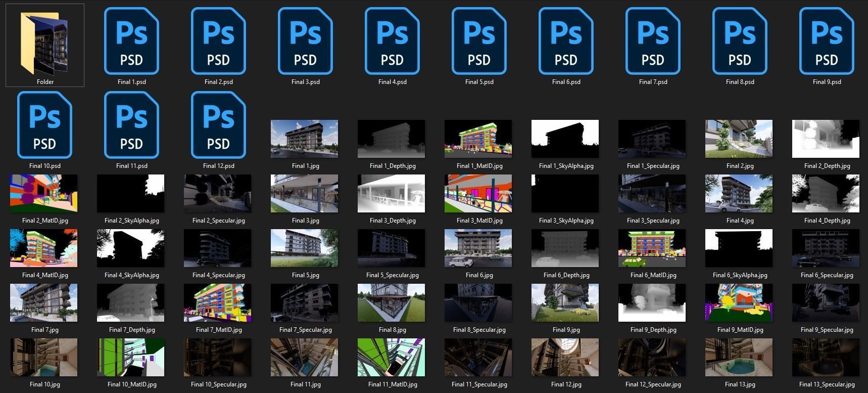Viewport: 868px width, 393px height.
Task: Click the Final 6.jpg thumbnail
Action: (x=478, y=248)
